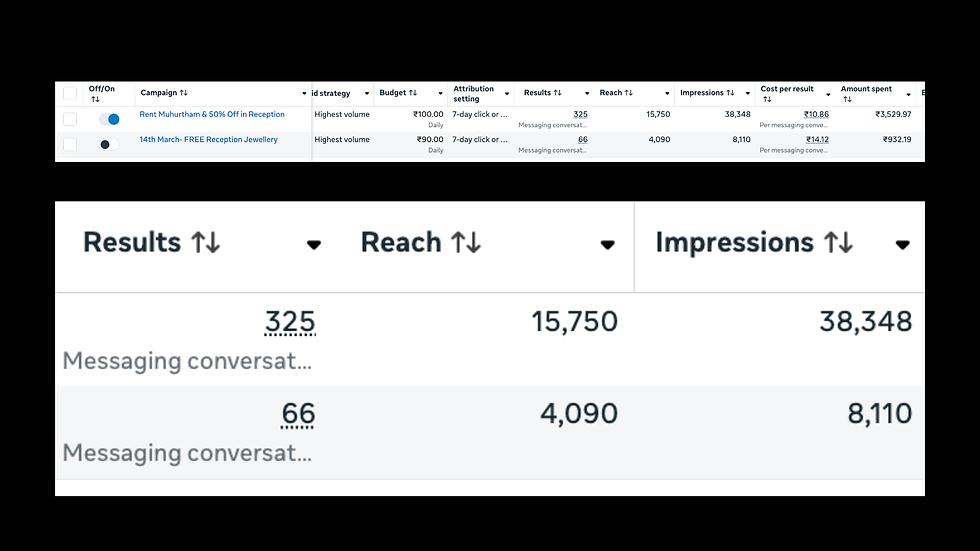Viewport: 980px width, 551px height.
Task: Click sort arrows under Amount spent header
Action: (847, 99)
